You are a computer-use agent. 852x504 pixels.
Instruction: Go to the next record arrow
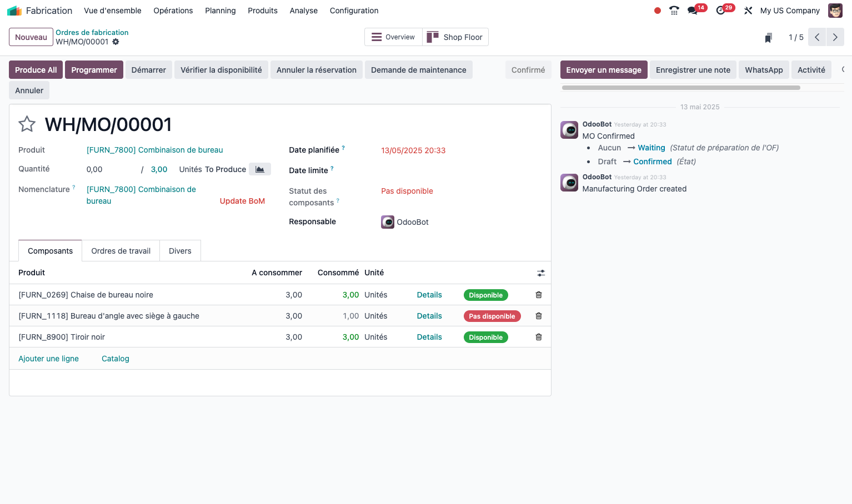835,37
